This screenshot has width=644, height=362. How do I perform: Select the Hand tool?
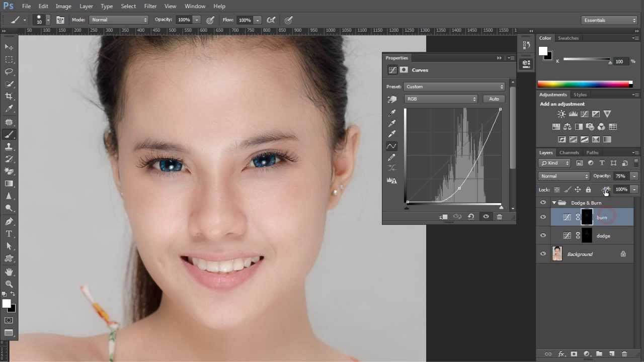[x=9, y=272]
